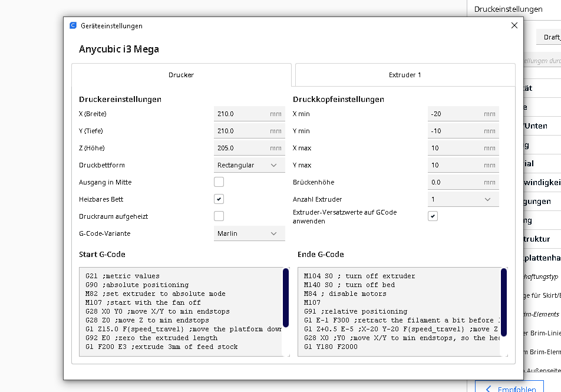The height and width of the screenshot is (392, 561).
Task: Disable Extruder-Versatzwerte auf GCode anwenden
Action: tap(433, 216)
